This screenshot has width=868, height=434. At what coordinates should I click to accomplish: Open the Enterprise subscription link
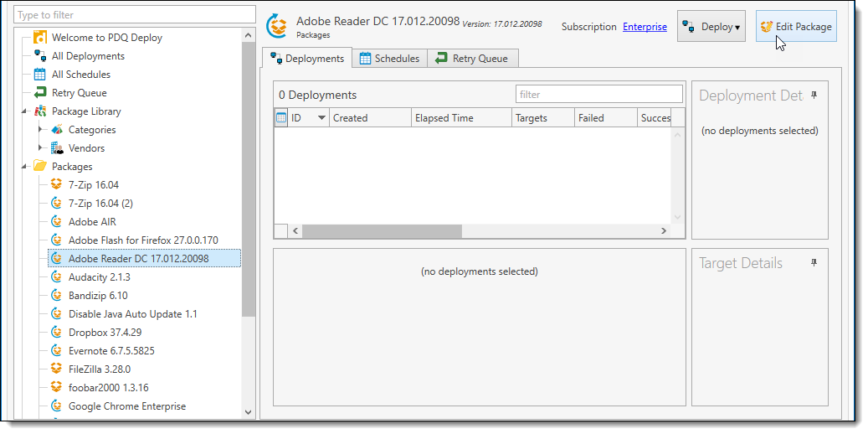[x=645, y=27]
